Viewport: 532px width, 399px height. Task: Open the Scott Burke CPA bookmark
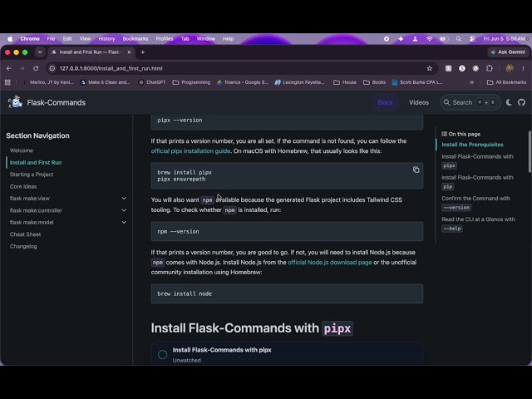click(x=417, y=82)
